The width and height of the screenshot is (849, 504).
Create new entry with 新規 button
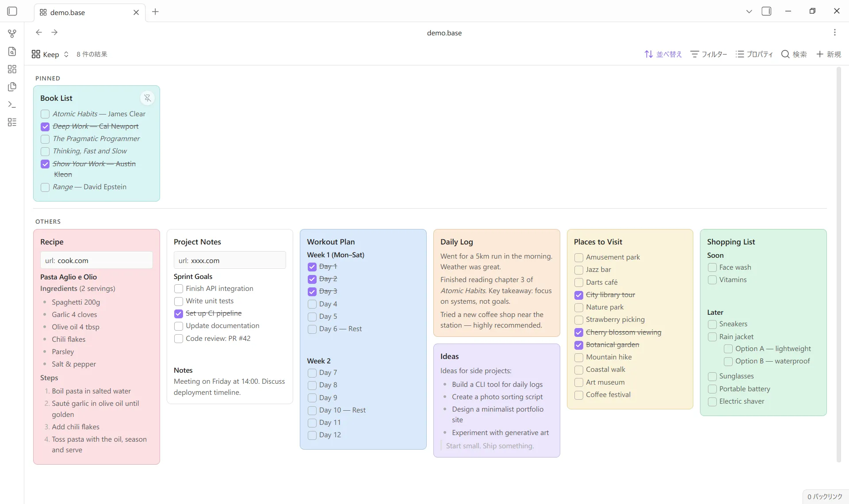coord(828,54)
